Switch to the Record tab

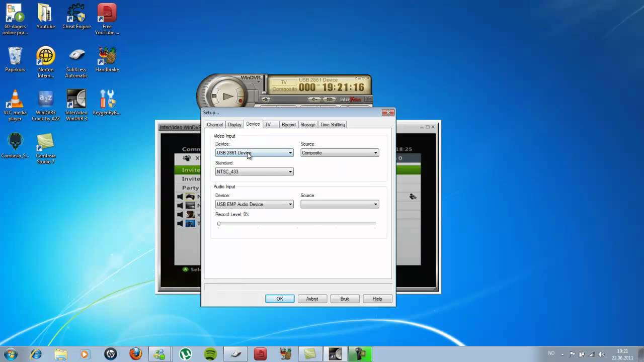click(288, 125)
